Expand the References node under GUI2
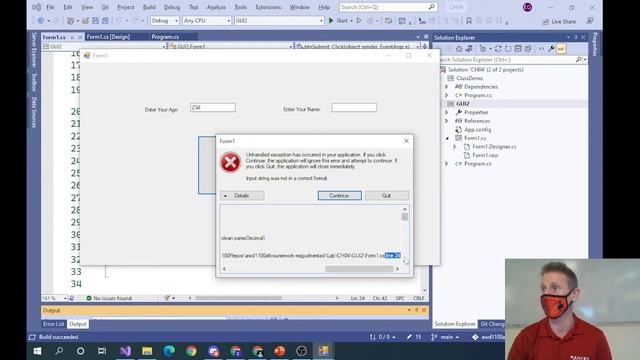The image size is (640, 360). point(446,121)
